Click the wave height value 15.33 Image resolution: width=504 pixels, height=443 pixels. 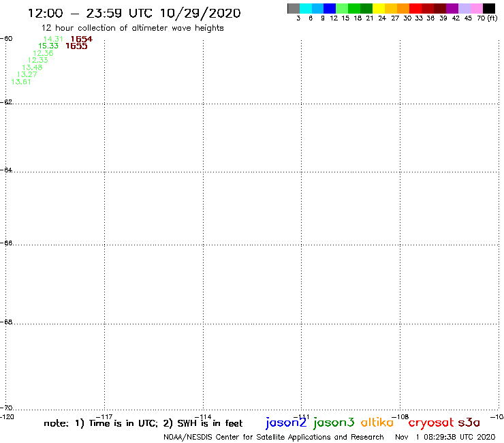pyautogui.click(x=48, y=46)
